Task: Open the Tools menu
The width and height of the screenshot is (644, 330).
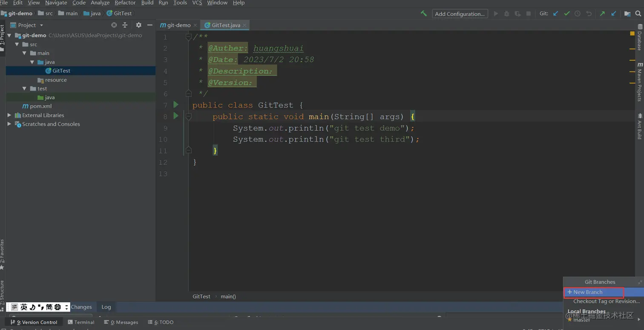Action: [x=180, y=3]
